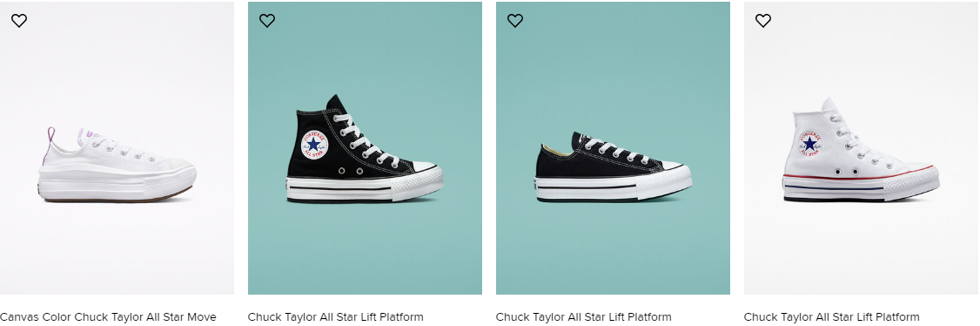The height and width of the screenshot is (326, 980).
Task: Click the thick platform sole of white Move sneaker
Action: pos(117,184)
